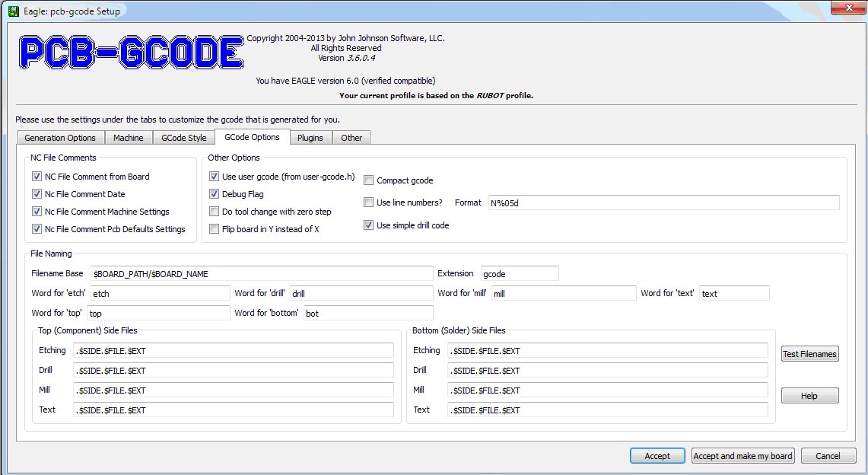Toggle NC File Comment from Board checkbox
The width and height of the screenshot is (868, 475).
pyautogui.click(x=37, y=177)
